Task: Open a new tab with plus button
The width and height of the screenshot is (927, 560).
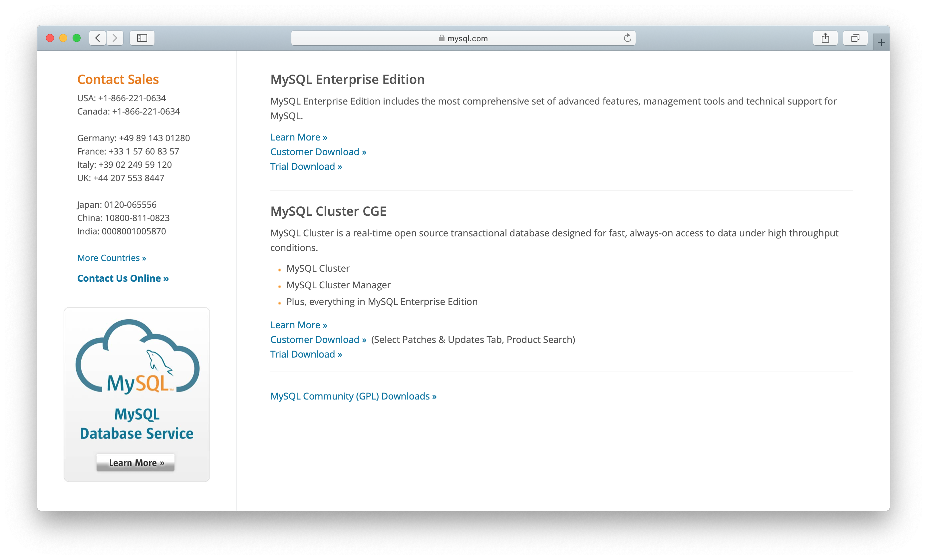Action: (x=881, y=43)
